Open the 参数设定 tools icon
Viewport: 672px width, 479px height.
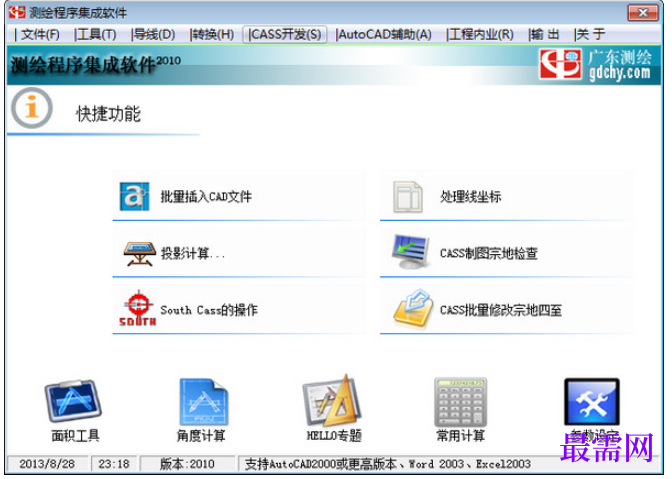(x=592, y=402)
